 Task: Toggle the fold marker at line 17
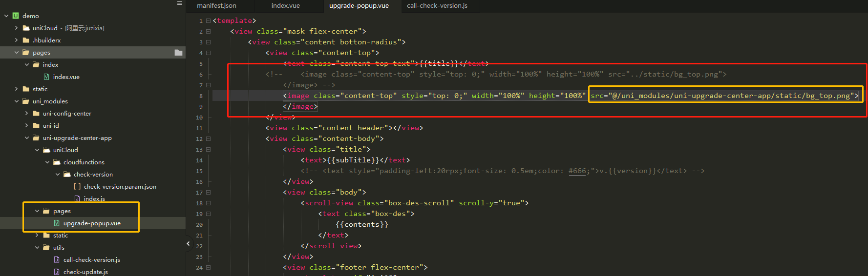pyautogui.click(x=208, y=193)
